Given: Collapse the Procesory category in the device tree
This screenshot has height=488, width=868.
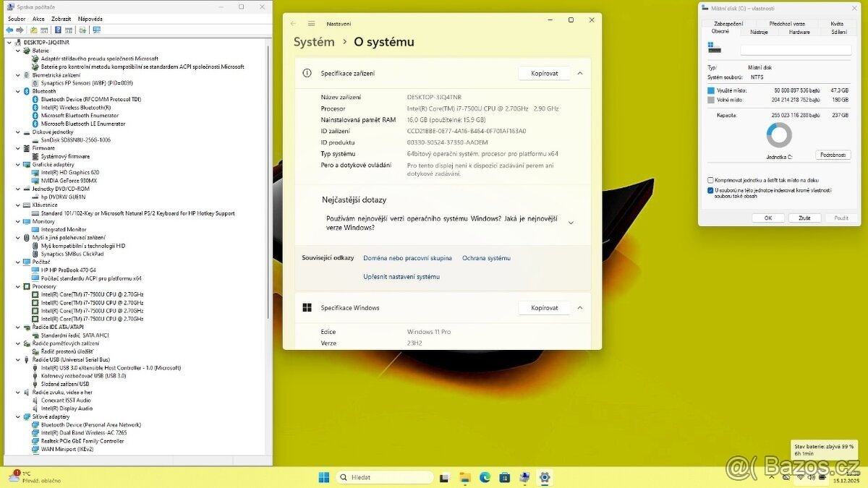Looking at the screenshot, I should click(x=16, y=286).
